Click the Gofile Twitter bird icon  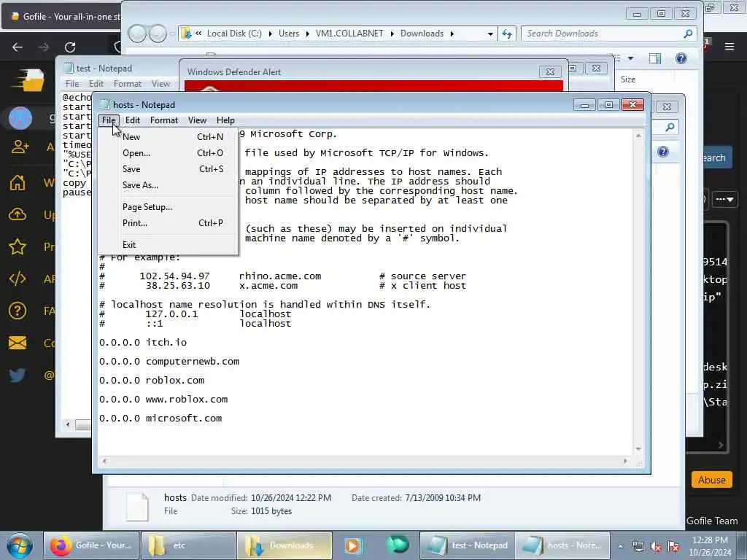[18, 376]
